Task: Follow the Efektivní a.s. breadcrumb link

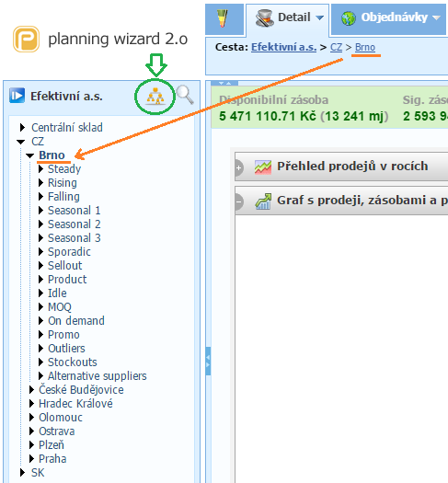Action: (283, 47)
